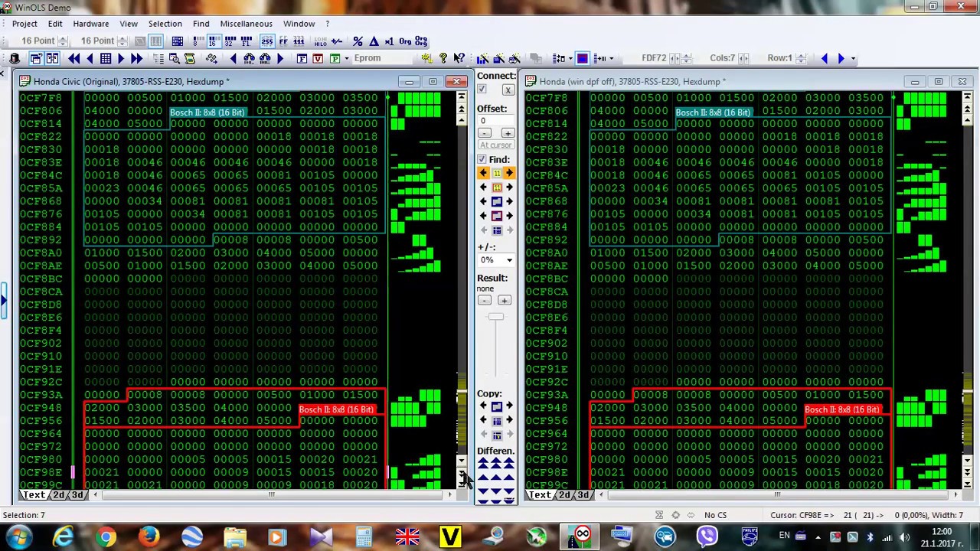
Task: Jump to first with double-left arrow
Action: (73, 58)
